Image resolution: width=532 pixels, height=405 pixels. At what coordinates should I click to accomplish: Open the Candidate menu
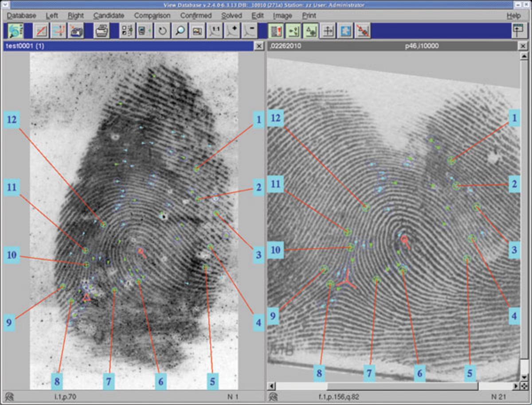(x=109, y=16)
